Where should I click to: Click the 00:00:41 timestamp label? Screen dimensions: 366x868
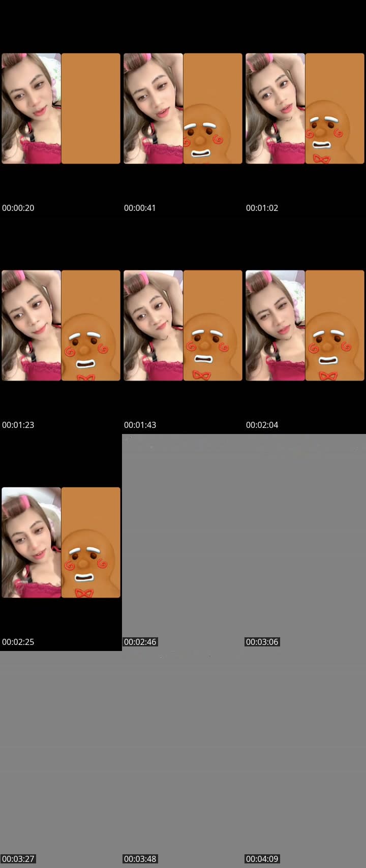point(140,208)
